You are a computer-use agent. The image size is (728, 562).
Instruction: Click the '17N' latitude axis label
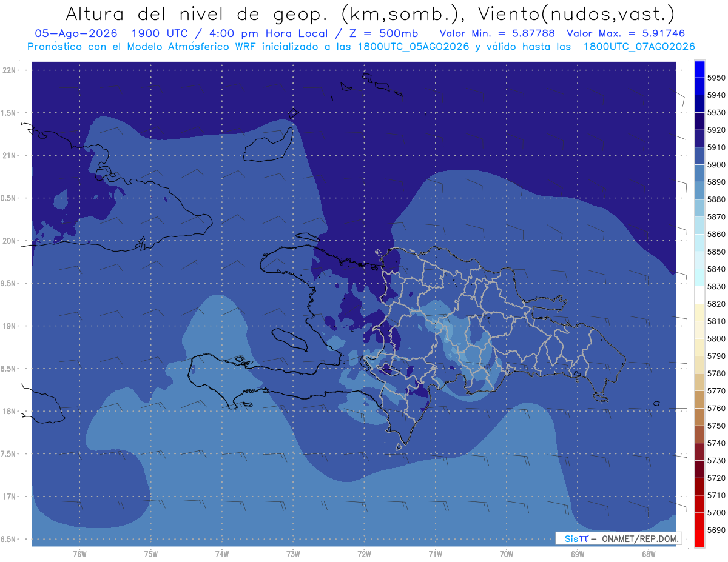pos(9,497)
